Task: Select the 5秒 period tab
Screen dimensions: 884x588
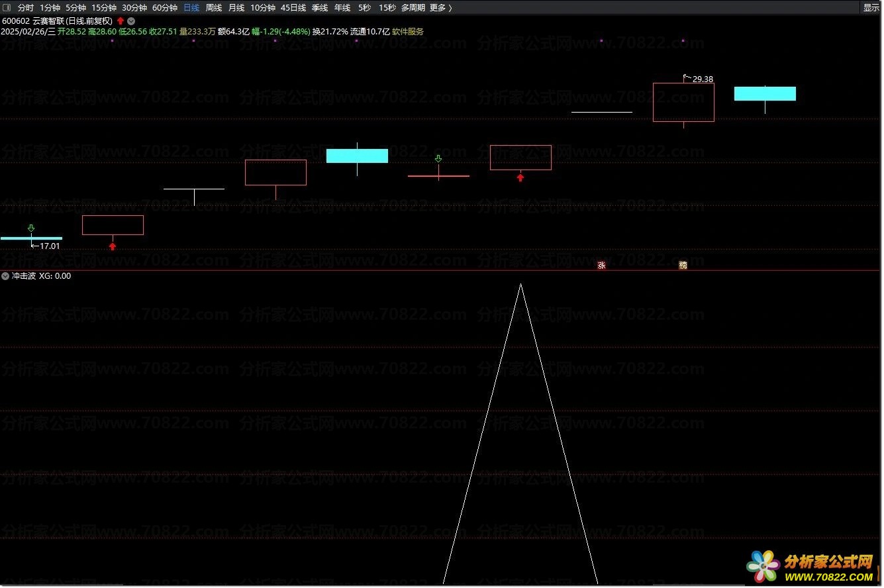Action: point(365,8)
